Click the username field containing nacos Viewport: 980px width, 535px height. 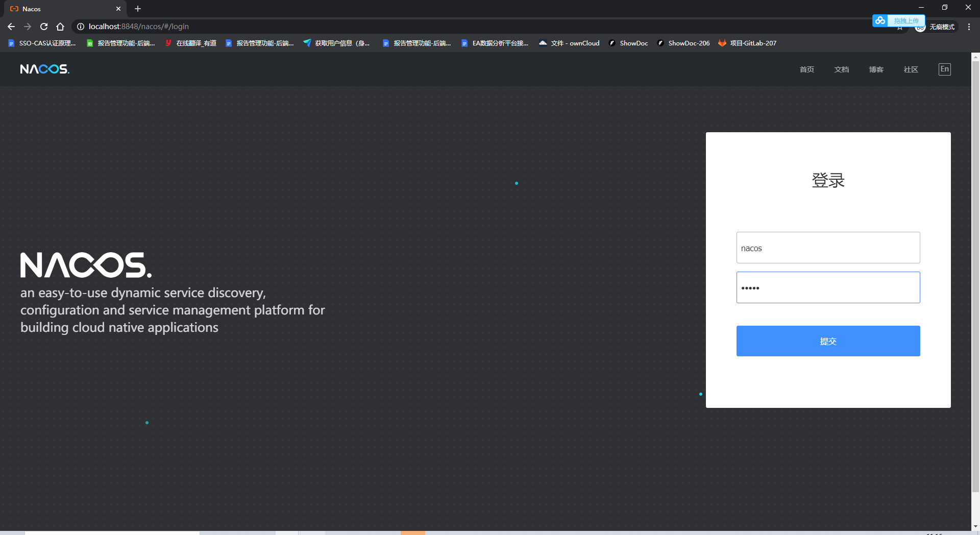pos(828,248)
